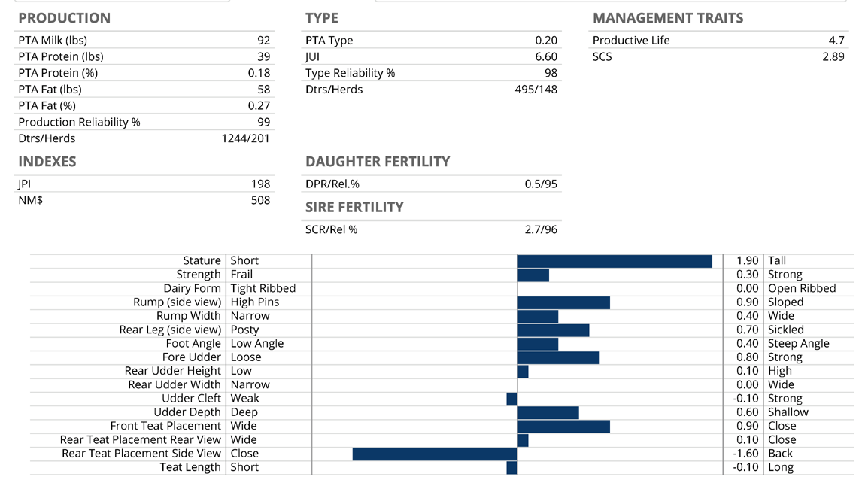Click the Rear Teat Placement Side View bar

pos(435,454)
